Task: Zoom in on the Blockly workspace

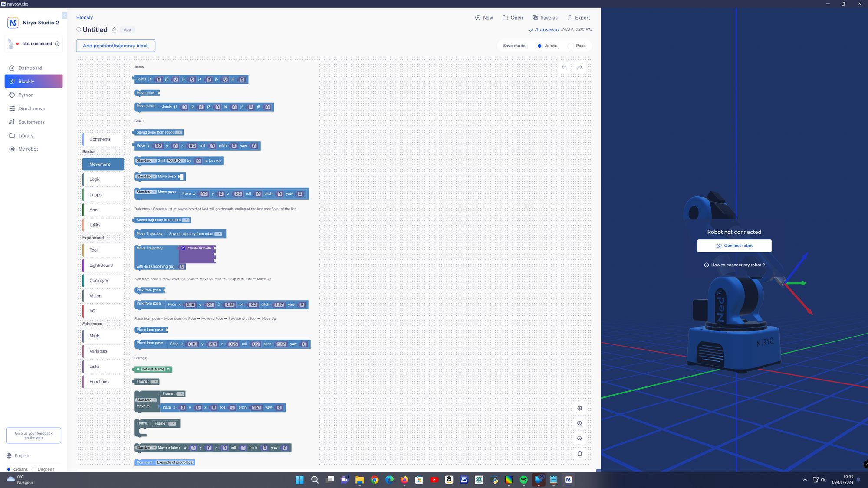Action: click(579, 423)
